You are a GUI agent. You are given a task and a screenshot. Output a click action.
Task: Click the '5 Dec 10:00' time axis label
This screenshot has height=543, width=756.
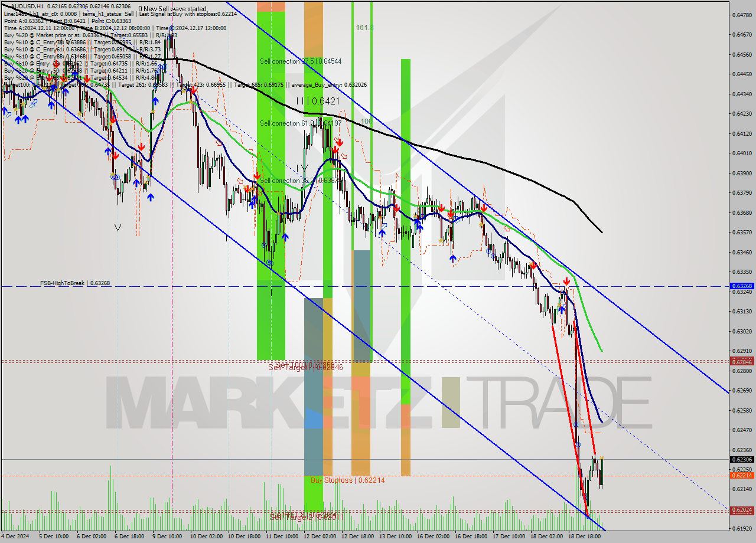coord(53,537)
